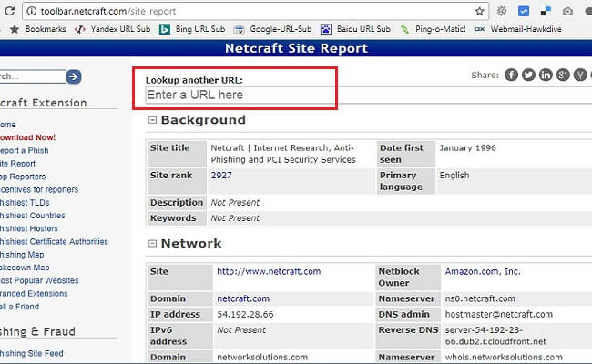This screenshot has width=592, height=364.
Task: Open the Amazon.com, Inc. netblock owner link
Action: point(483,271)
